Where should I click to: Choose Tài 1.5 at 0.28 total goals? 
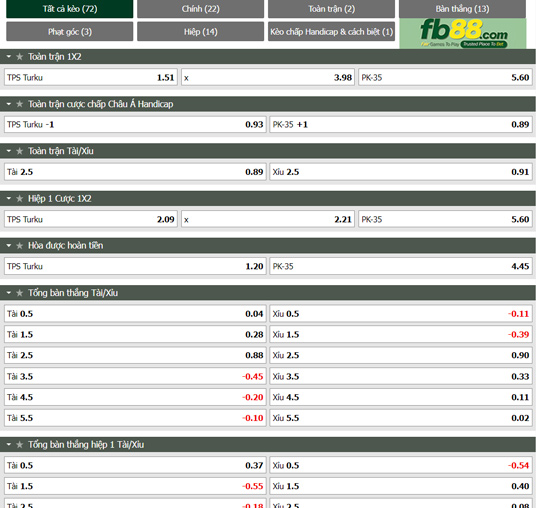pos(135,335)
